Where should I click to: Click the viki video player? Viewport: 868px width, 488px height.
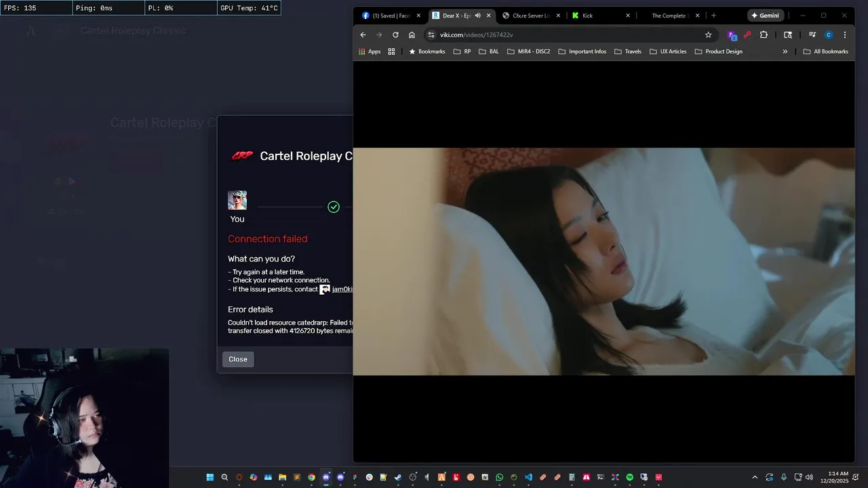pos(604,262)
